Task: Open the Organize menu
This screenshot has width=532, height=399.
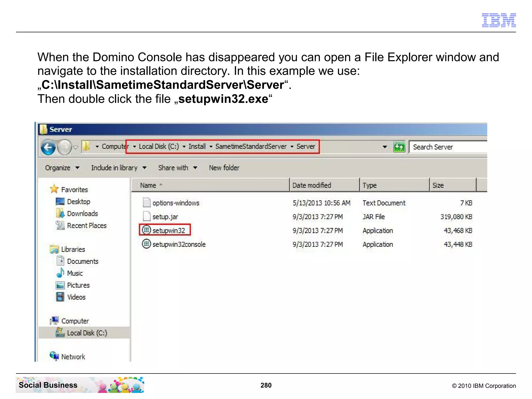Action: coord(62,168)
